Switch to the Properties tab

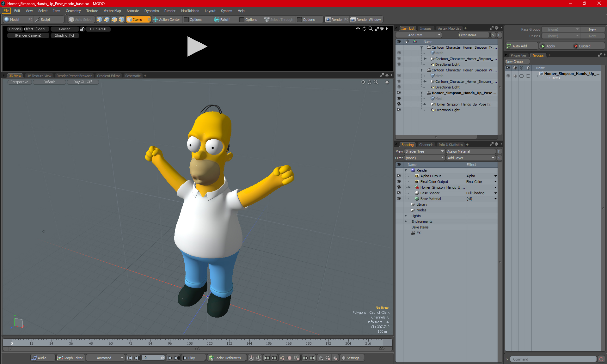518,55
